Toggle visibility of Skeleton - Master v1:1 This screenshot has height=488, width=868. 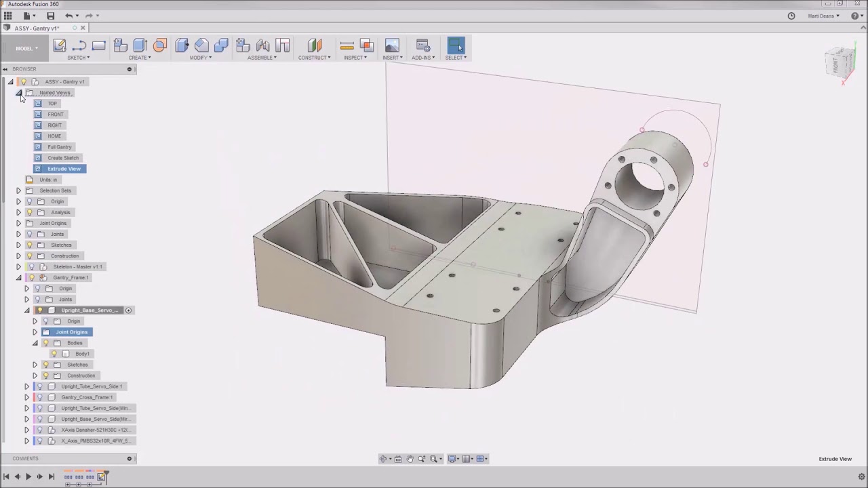(x=31, y=266)
